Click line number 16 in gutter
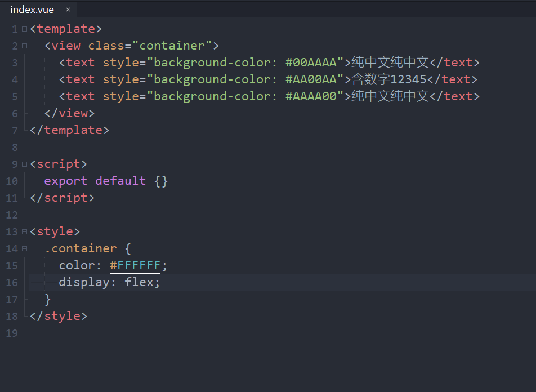Viewport: 536px width, 392px height. click(x=12, y=283)
